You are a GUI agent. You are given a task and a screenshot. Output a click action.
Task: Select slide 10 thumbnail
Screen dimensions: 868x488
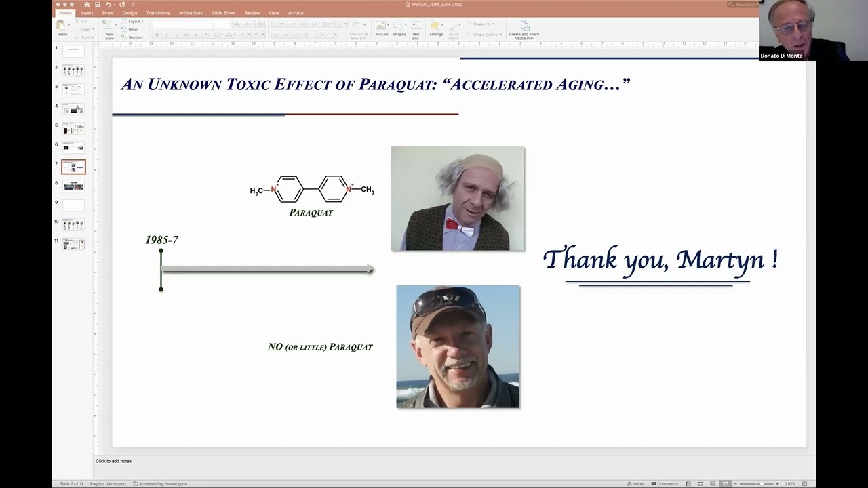73,224
